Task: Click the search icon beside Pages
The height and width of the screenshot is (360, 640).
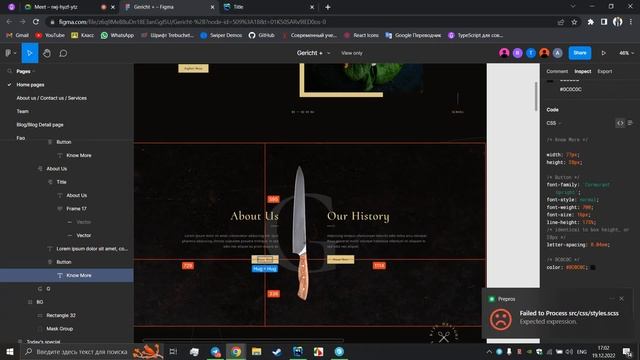Action: 9,71
